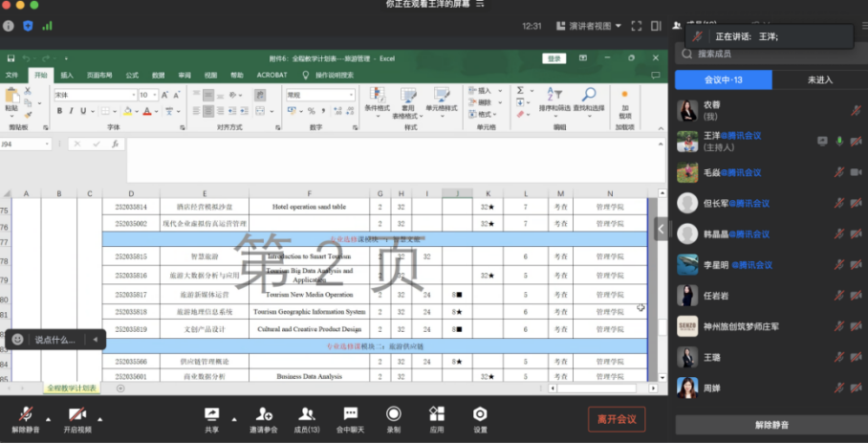Open the screen share icon
Viewport: 868px width, 444px height.
[x=211, y=414]
